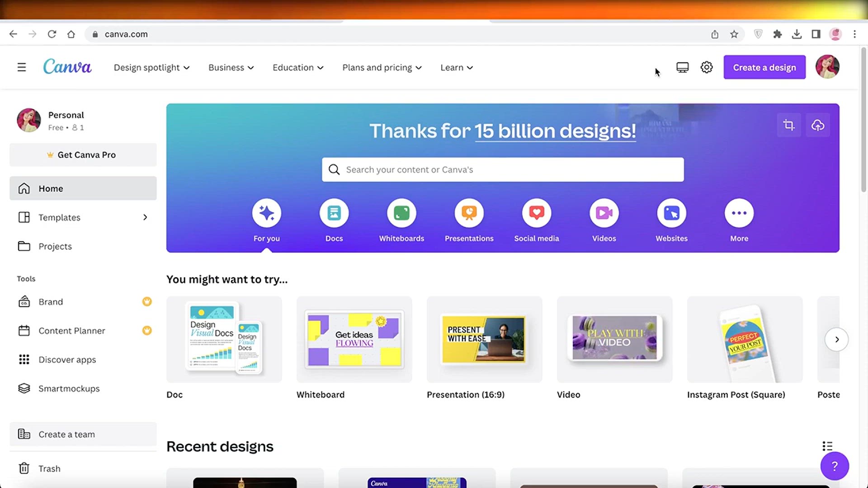The image size is (868, 488).
Task: Expand Templates submenu chevron
Action: coord(145,217)
